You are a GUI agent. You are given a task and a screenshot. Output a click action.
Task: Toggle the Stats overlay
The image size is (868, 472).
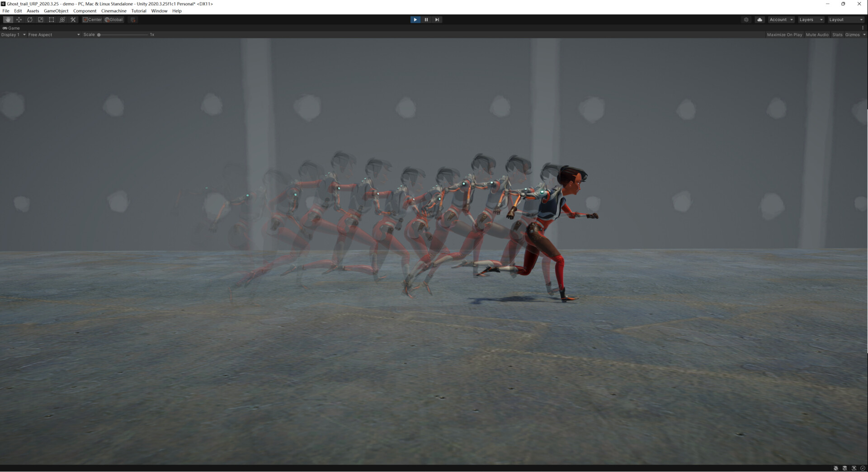click(x=837, y=34)
